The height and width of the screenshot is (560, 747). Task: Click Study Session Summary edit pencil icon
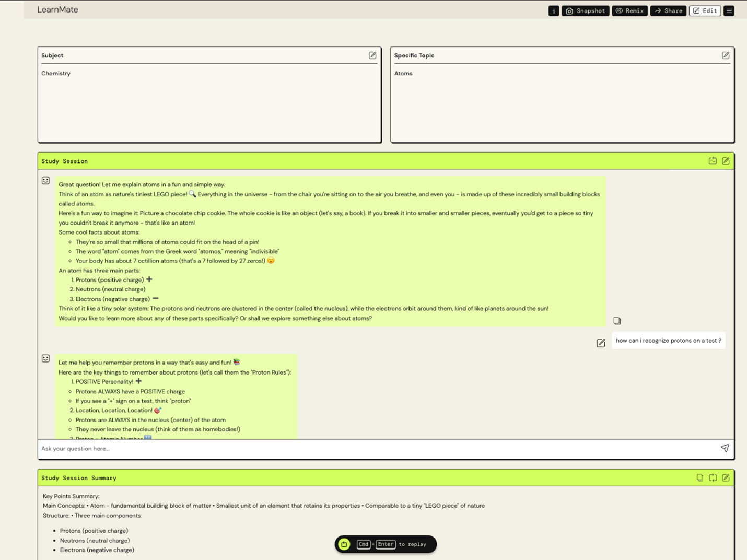point(726,477)
